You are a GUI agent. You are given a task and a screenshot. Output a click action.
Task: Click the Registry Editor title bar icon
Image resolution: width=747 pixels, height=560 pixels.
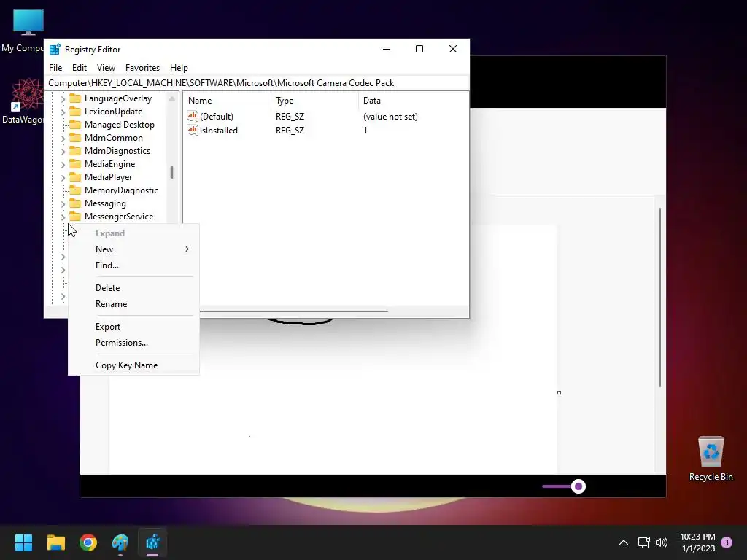click(55, 49)
